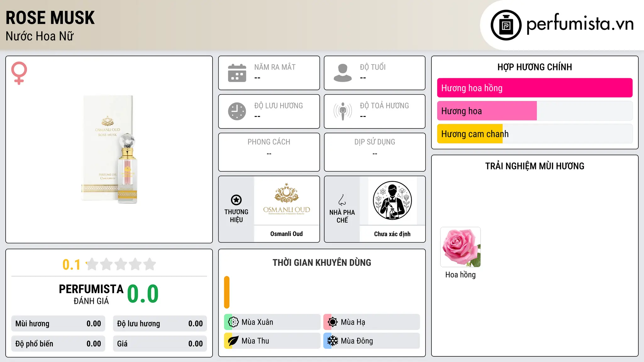
Task: Click the Hương hoa hồng accord bar
Action: [535, 88]
